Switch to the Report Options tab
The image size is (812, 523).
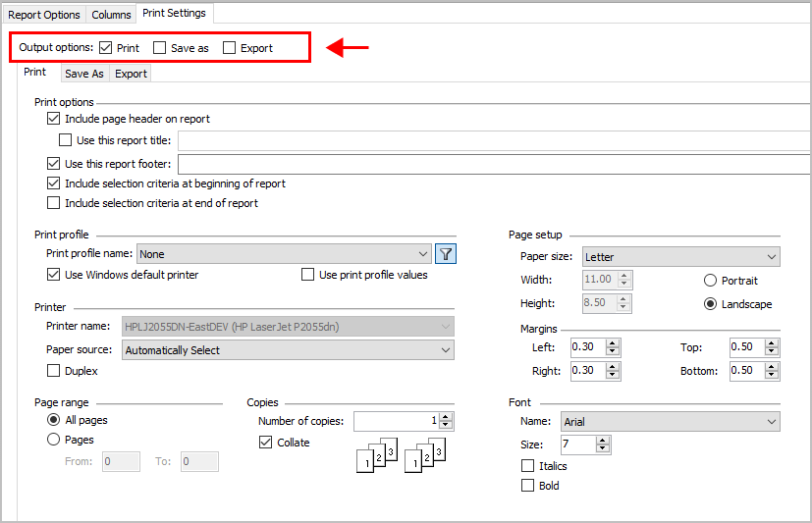pos(44,15)
